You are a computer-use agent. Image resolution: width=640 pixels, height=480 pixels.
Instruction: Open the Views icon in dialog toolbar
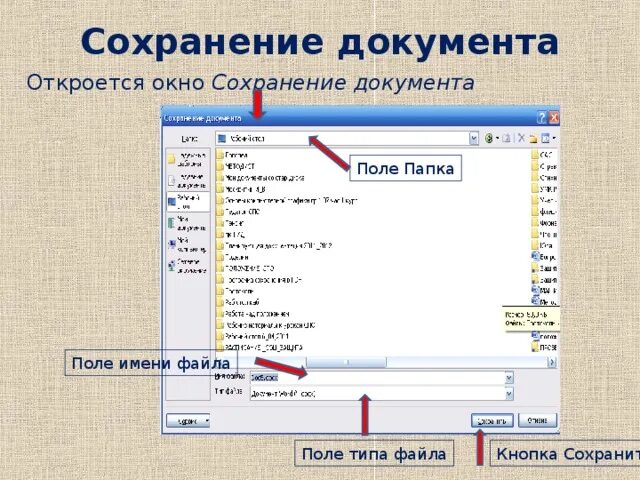(545, 138)
